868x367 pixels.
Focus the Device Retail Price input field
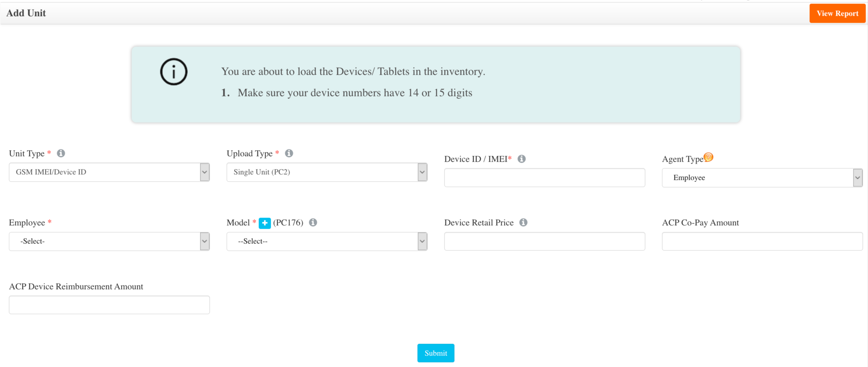click(545, 241)
